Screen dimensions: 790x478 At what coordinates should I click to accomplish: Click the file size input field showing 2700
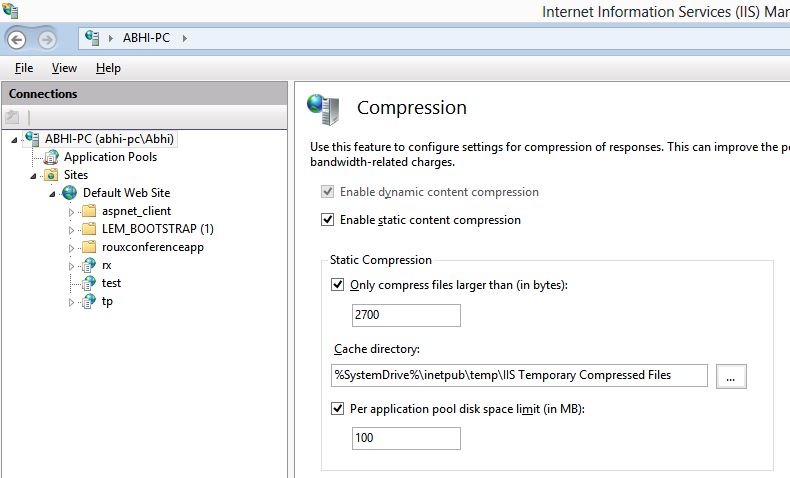406,315
